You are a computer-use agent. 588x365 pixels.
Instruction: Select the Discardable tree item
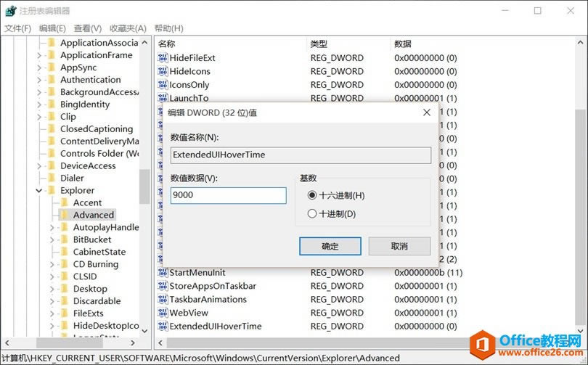[x=97, y=301]
